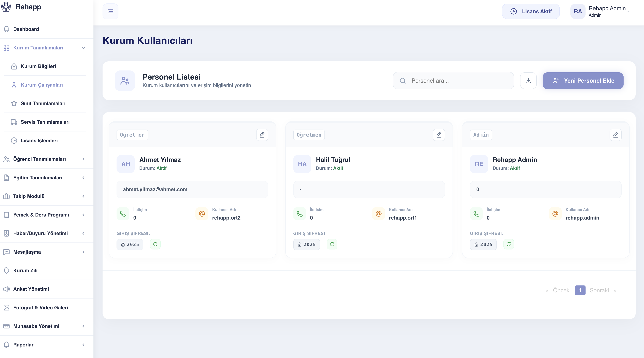This screenshot has height=358, width=644.
Task: Click the clock icon next to Lisans İşlemleri
Action: click(x=14, y=140)
